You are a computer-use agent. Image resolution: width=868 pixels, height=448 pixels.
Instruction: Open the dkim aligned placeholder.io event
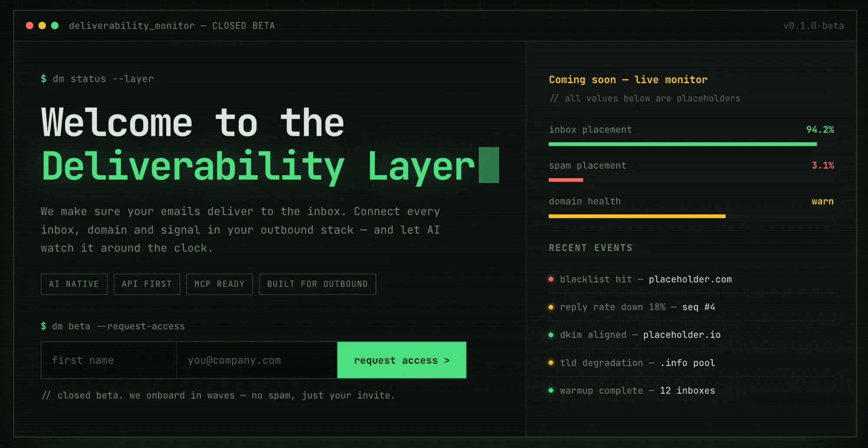pos(691,335)
